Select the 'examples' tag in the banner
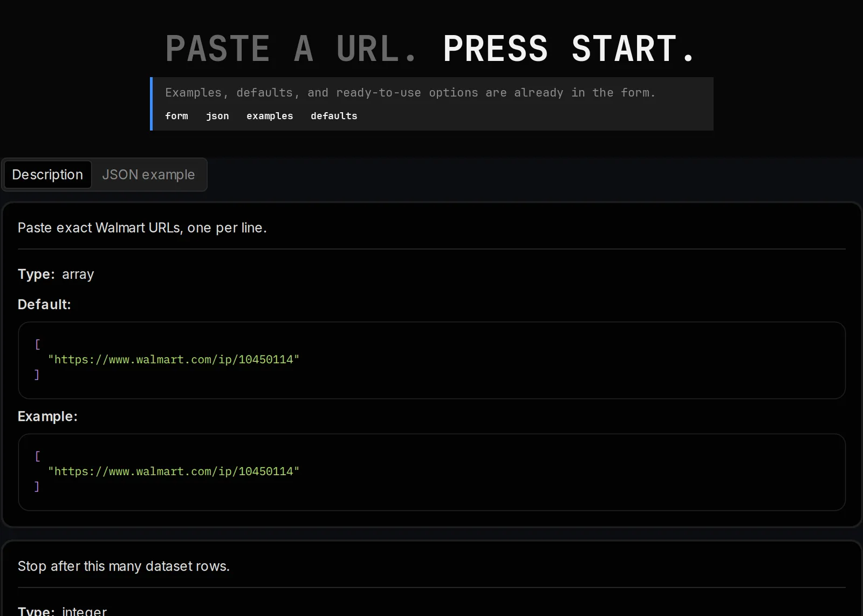Viewport: 863px width, 616px height. pyautogui.click(x=270, y=116)
